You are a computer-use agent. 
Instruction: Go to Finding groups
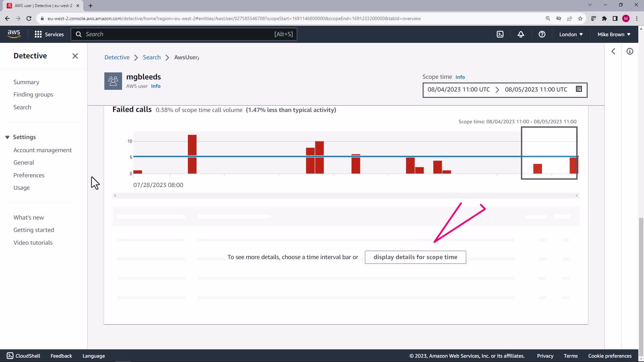(x=33, y=95)
